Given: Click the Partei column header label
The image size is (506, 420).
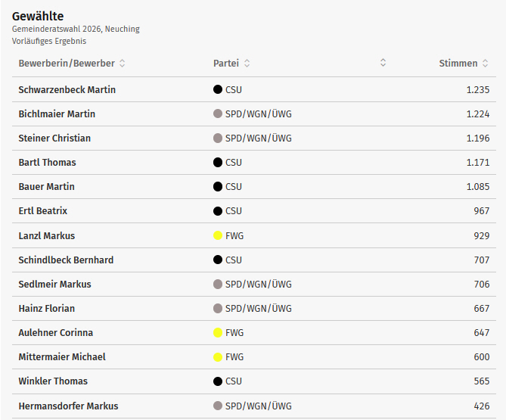Looking at the screenshot, I should click(226, 64).
